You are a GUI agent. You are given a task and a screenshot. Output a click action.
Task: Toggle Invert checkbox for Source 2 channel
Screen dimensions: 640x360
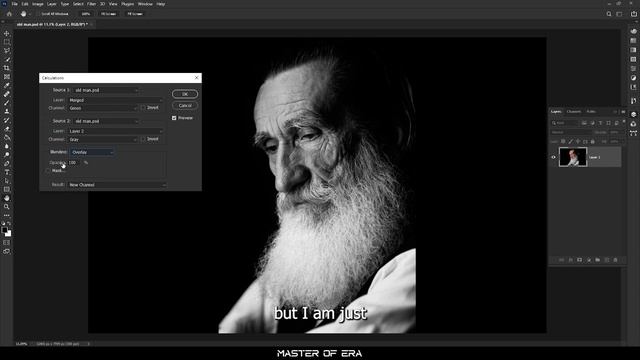click(143, 139)
